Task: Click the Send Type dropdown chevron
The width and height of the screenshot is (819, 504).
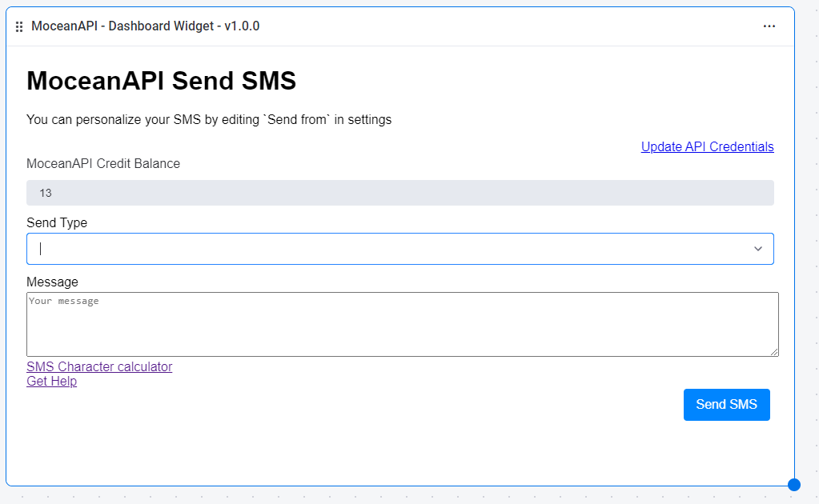Action: 757,249
